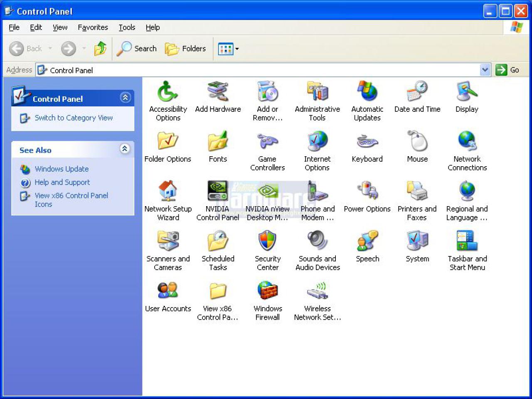Open the Help menu

pos(153,27)
